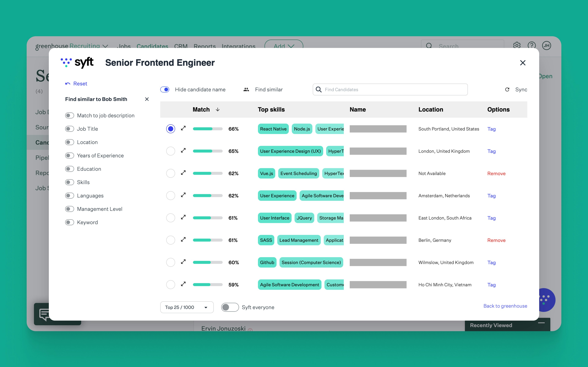Expand the Berlin, Germany candidate details
Viewport: 588px width, 367px height.
(183, 240)
